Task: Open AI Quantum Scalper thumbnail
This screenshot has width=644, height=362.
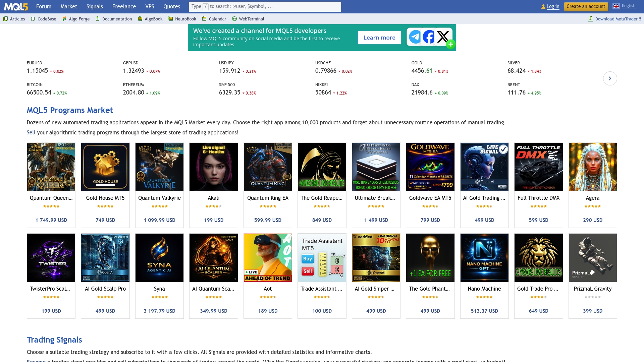Action: coord(214,258)
